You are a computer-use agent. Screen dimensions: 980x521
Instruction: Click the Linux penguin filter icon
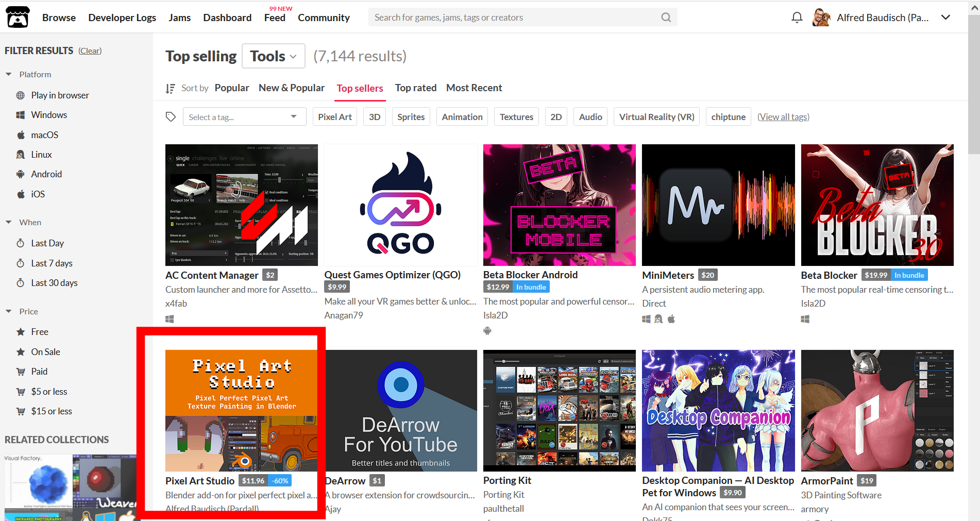[21, 155]
